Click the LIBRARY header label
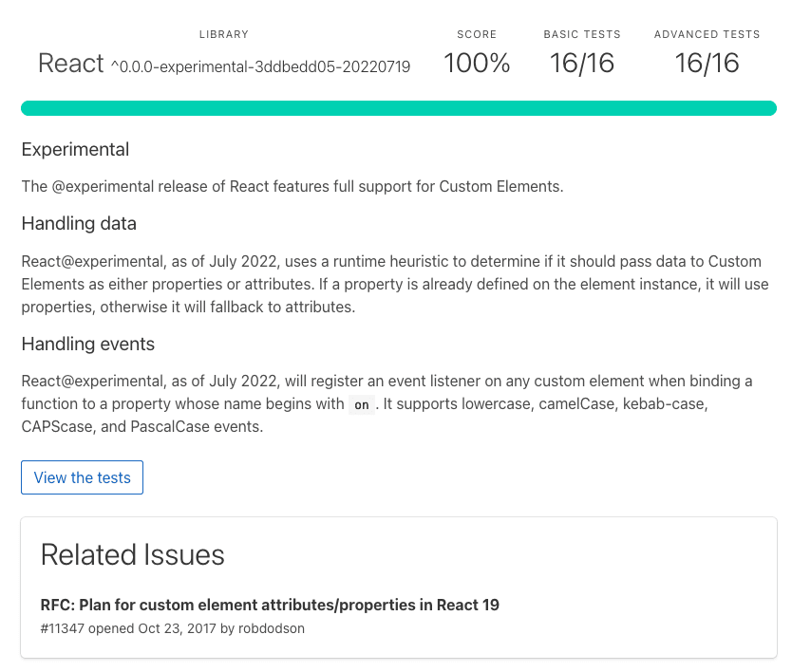792x672 pixels. [224, 34]
